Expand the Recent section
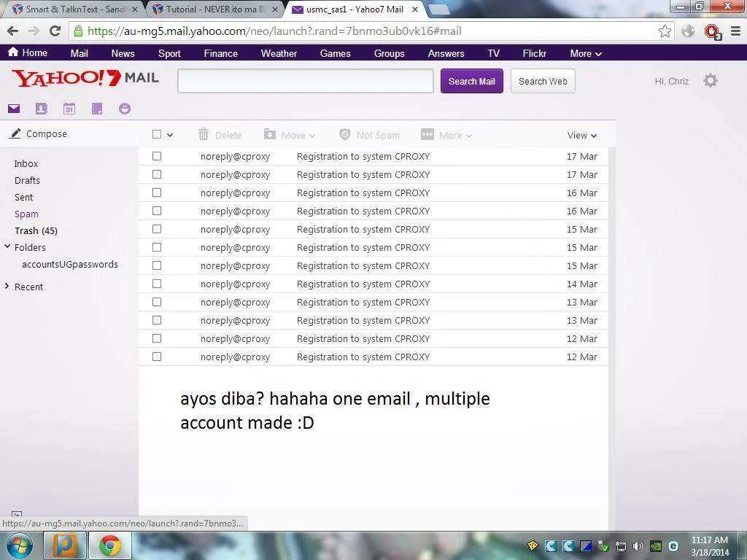This screenshot has height=560, width=747. [x=7, y=286]
